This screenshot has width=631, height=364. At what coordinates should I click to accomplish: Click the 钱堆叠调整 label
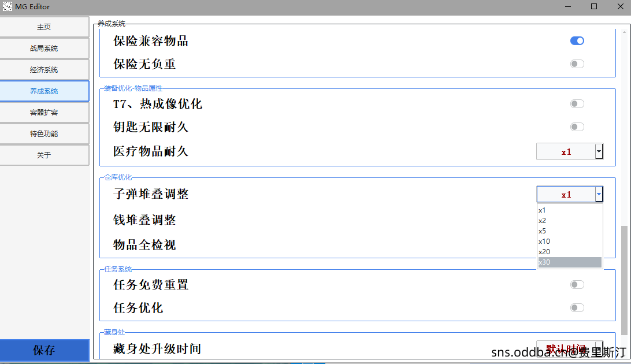click(144, 220)
